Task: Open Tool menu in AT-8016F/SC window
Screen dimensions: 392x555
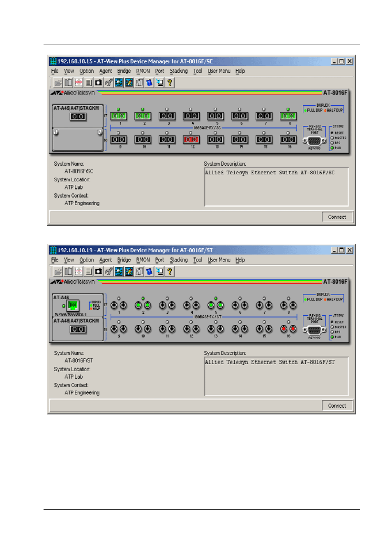Action: tap(198, 71)
